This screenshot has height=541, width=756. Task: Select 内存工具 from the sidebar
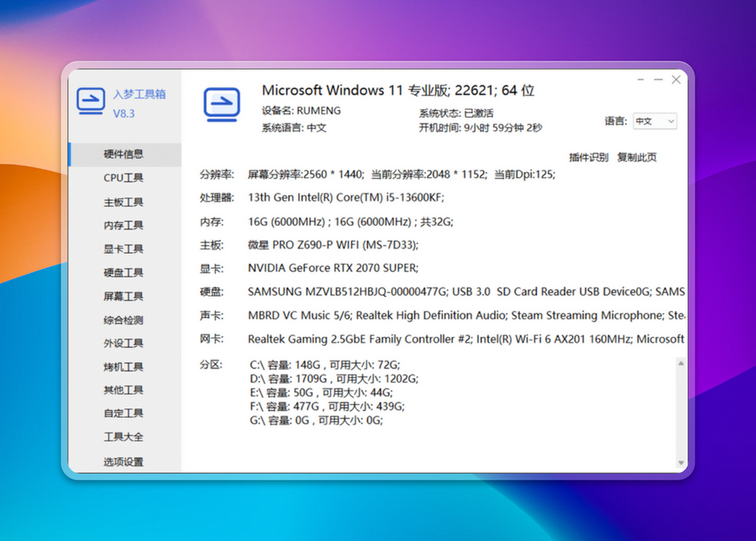coord(125,225)
